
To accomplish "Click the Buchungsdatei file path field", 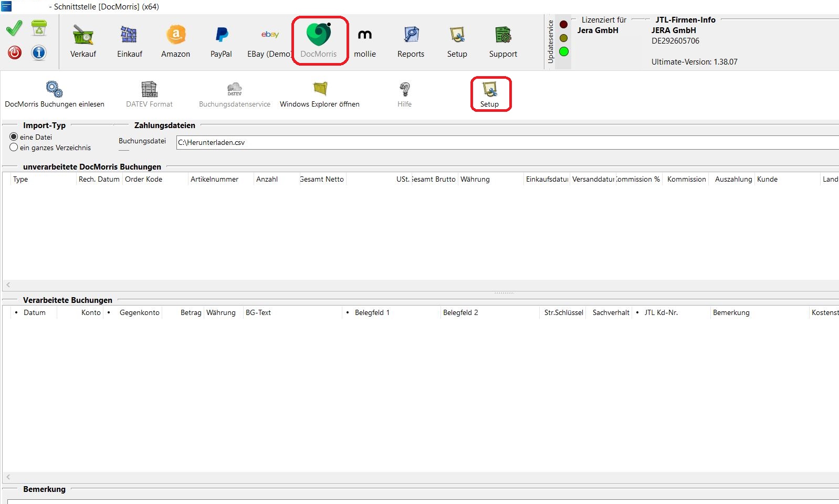I will point(504,142).
